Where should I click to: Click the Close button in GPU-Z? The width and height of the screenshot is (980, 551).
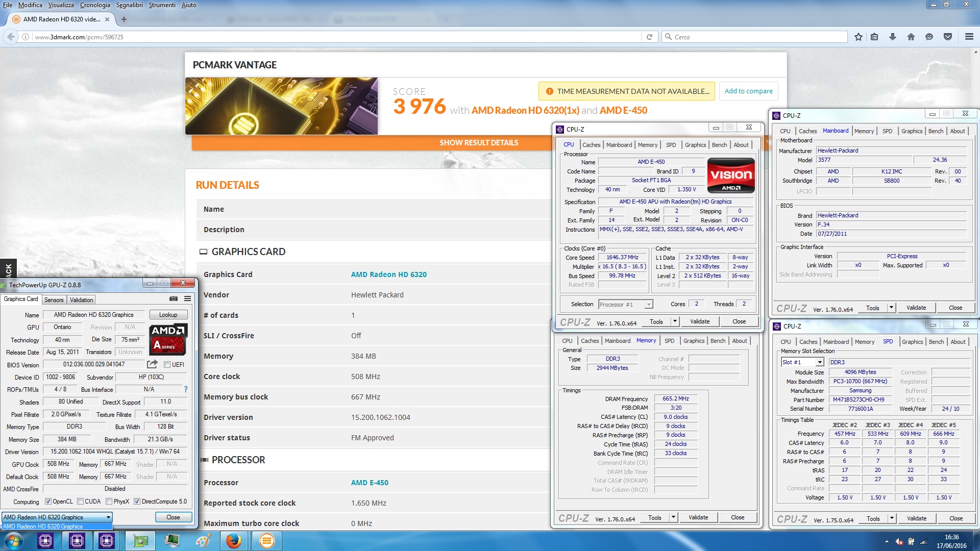point(173,517)
